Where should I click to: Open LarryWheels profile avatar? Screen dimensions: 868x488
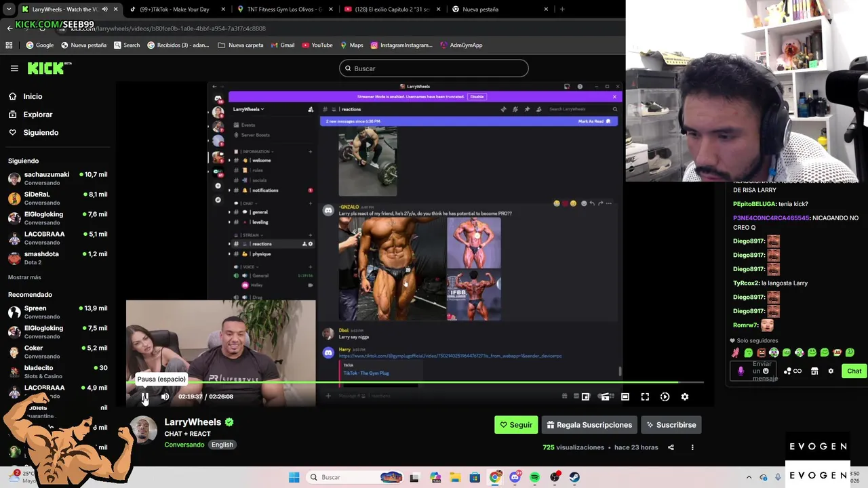(x=143, y=431)
